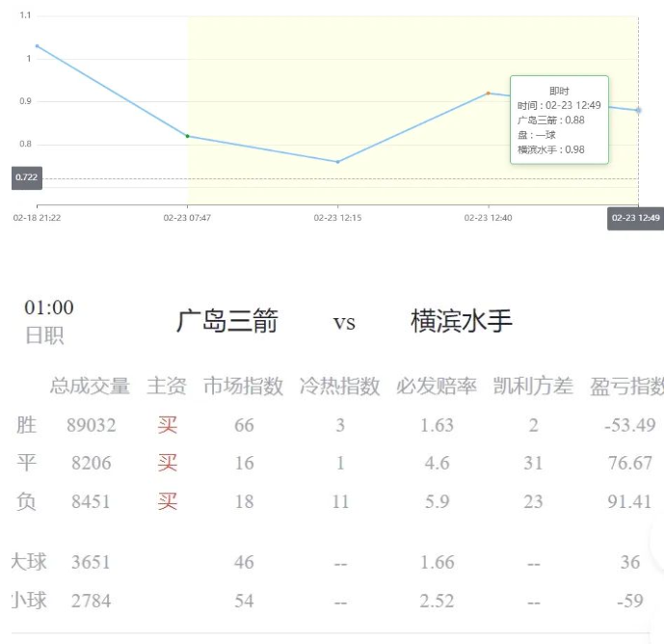This screenshot has height=644, width=665.
Task: Click the last chart point at 02-23 12:49
Action: (638, 110)
